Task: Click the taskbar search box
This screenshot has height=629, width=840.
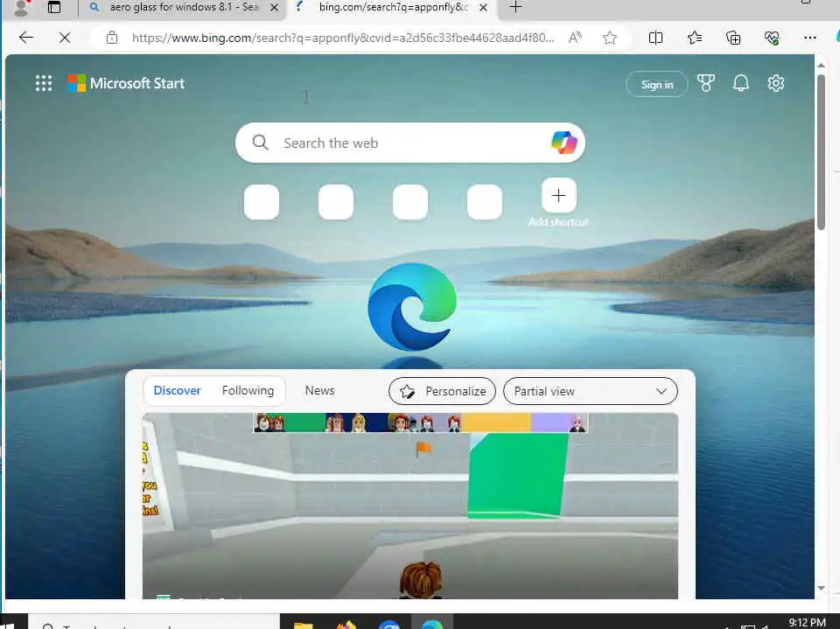Action: [x=156, y=623]
